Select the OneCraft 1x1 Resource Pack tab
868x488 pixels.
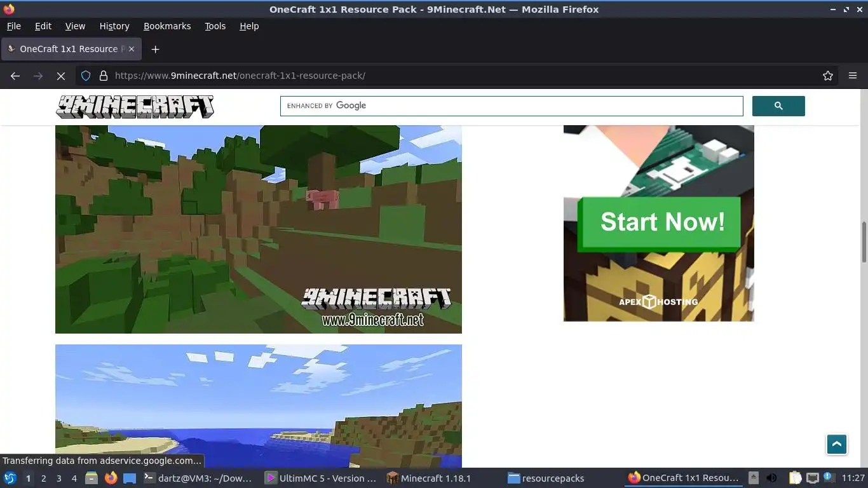coord(71,49)
